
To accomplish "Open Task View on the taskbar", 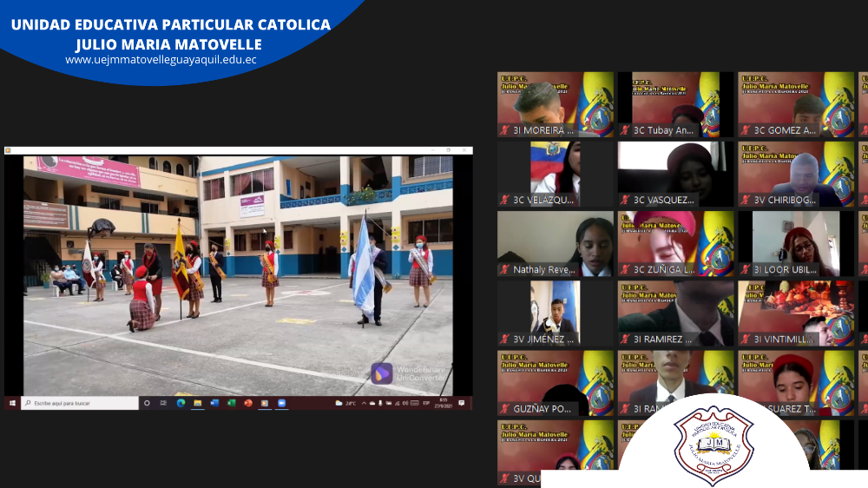I will point(163,403).
